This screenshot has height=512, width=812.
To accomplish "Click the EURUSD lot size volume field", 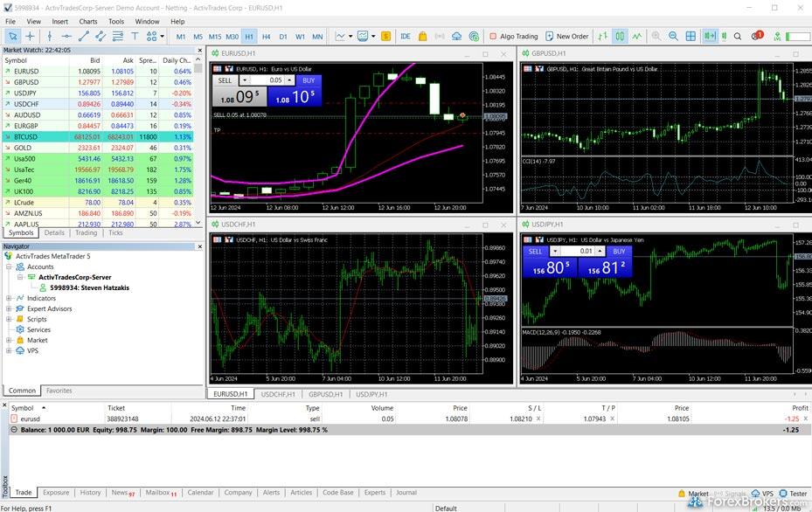I will pos(275,80).
